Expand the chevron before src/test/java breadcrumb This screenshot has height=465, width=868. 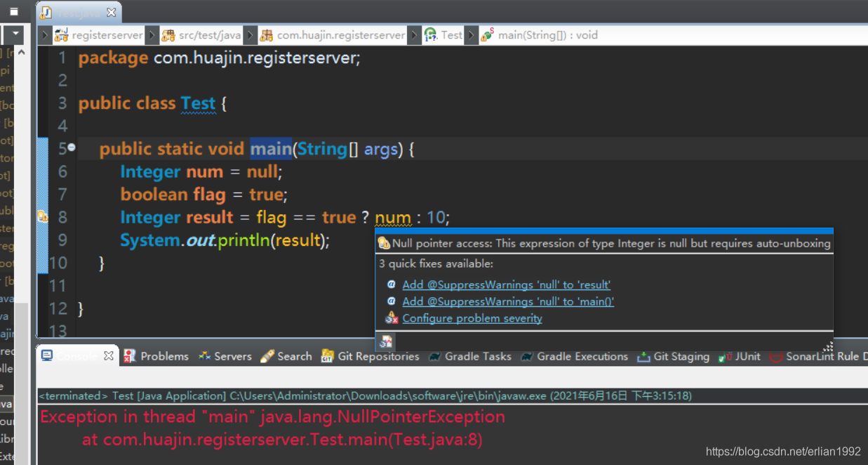(152, 35)
